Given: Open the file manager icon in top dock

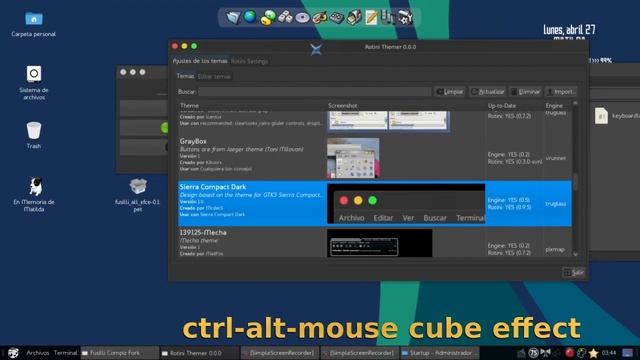Looking at the screenshot, I should pyautogui.click(x=233, y=18).
